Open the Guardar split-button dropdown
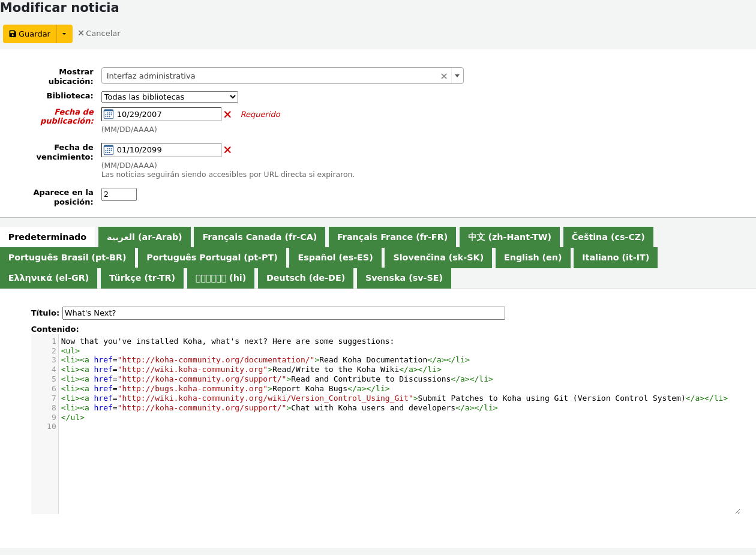This screenshot has width=756, height=555. click(x=64, y=34)
